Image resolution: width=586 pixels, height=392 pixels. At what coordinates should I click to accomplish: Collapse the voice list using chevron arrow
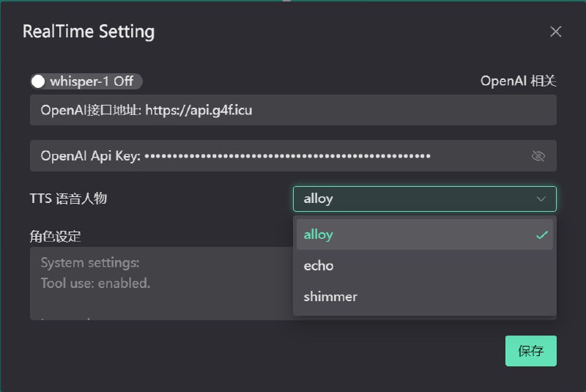pos(541,199)
